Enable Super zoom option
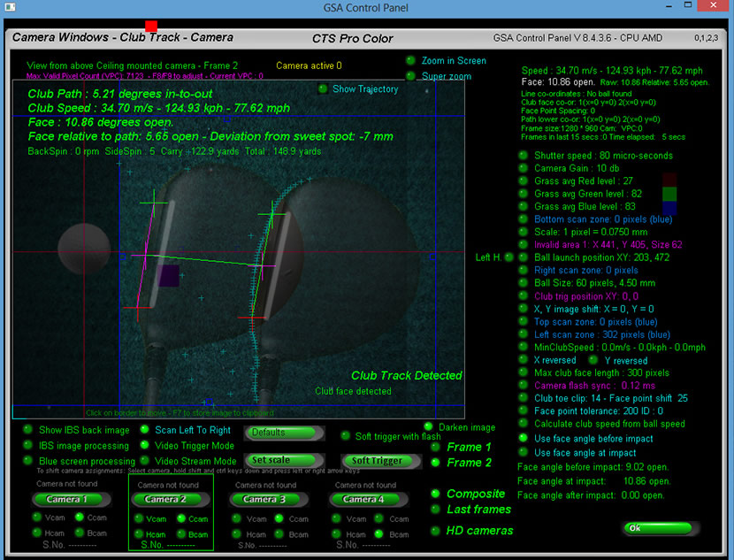 click(x=410, y=76)
